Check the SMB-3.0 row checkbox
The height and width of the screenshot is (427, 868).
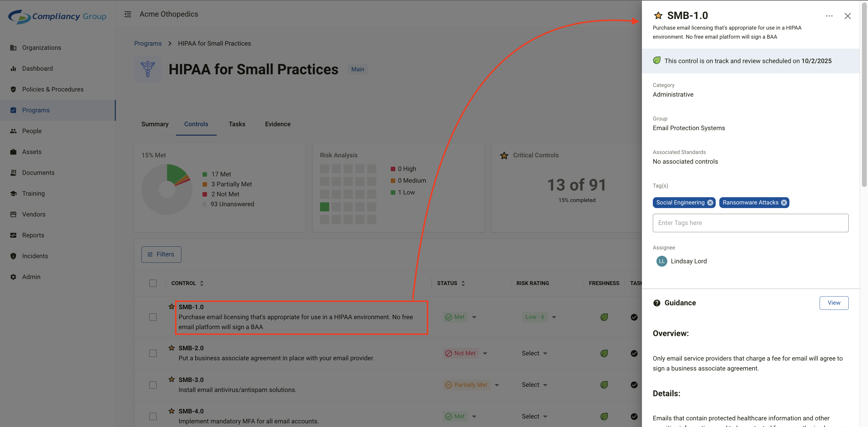(x=153, y=385)
